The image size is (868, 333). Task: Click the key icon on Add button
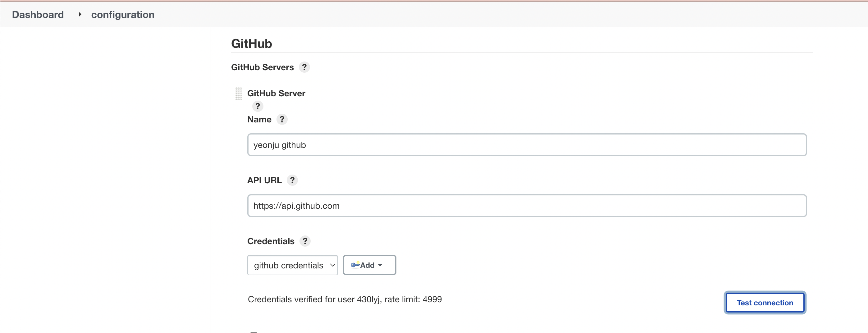point(355,265)
